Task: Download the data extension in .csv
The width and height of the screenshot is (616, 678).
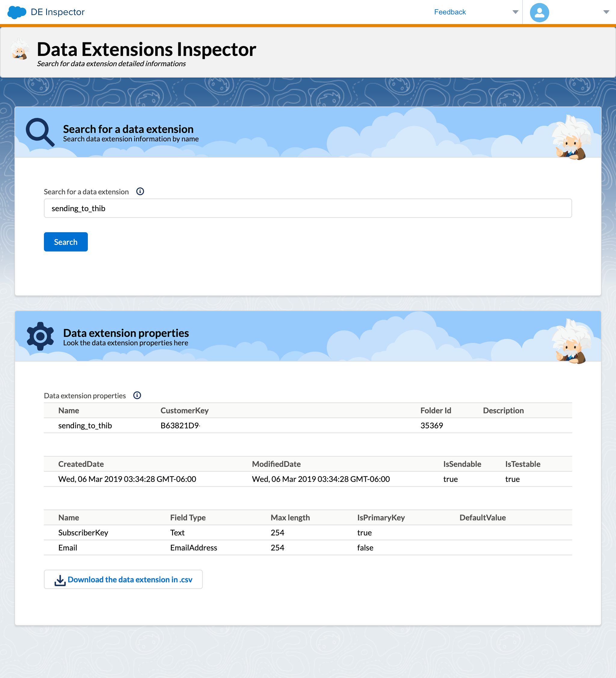Action: pos(123,579)
